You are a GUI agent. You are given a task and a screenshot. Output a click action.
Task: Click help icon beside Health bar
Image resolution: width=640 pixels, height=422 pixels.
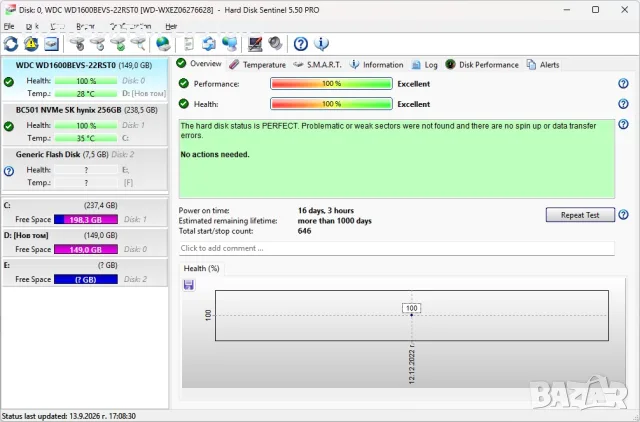623,104
